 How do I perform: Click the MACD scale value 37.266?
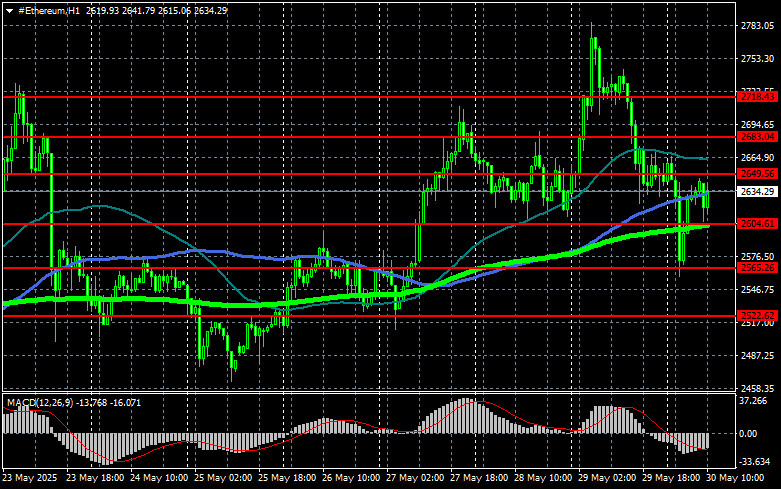pos(753,401)
